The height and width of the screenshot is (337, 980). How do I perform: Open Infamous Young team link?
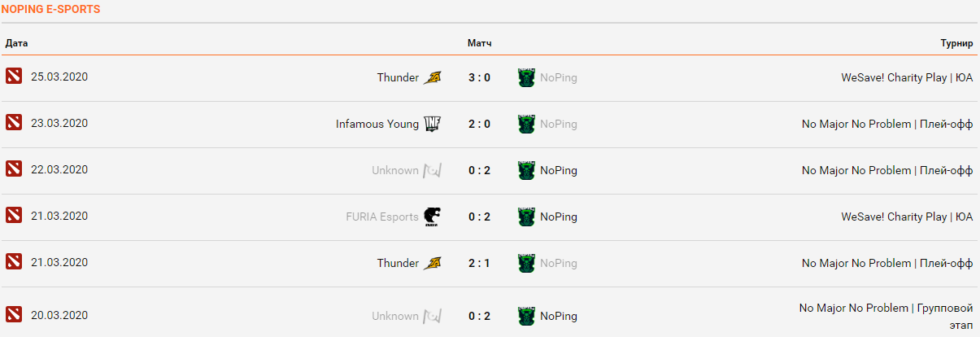tap(377, 124)
